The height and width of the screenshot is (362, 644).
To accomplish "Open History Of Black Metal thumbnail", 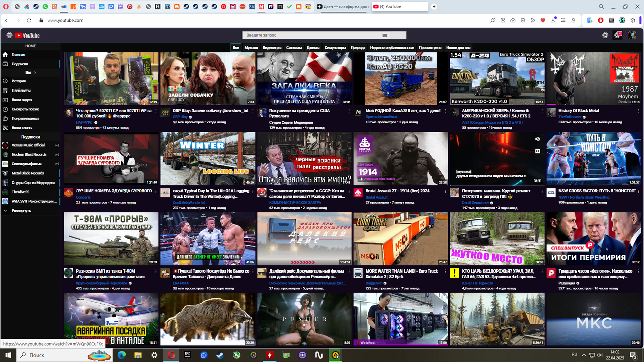I will click(594, 78).
